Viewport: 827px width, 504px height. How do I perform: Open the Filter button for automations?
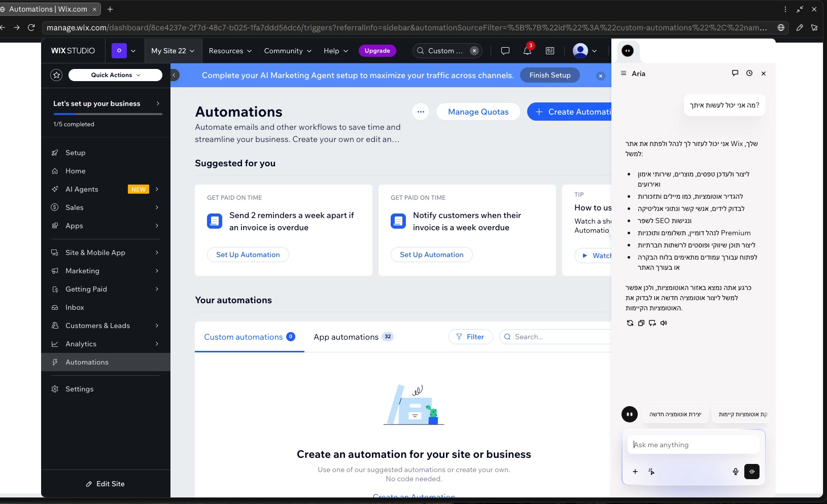coord(471,337)
